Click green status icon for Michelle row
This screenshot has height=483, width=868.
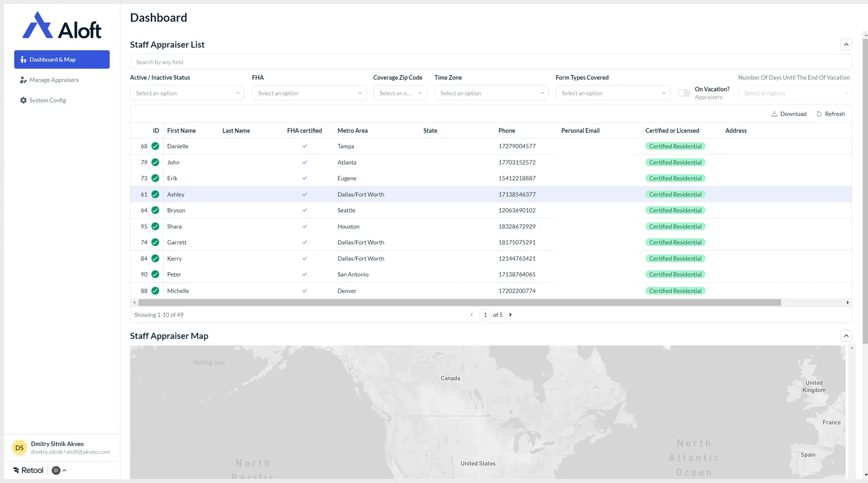pyautogui.click(x=155, y=291)
